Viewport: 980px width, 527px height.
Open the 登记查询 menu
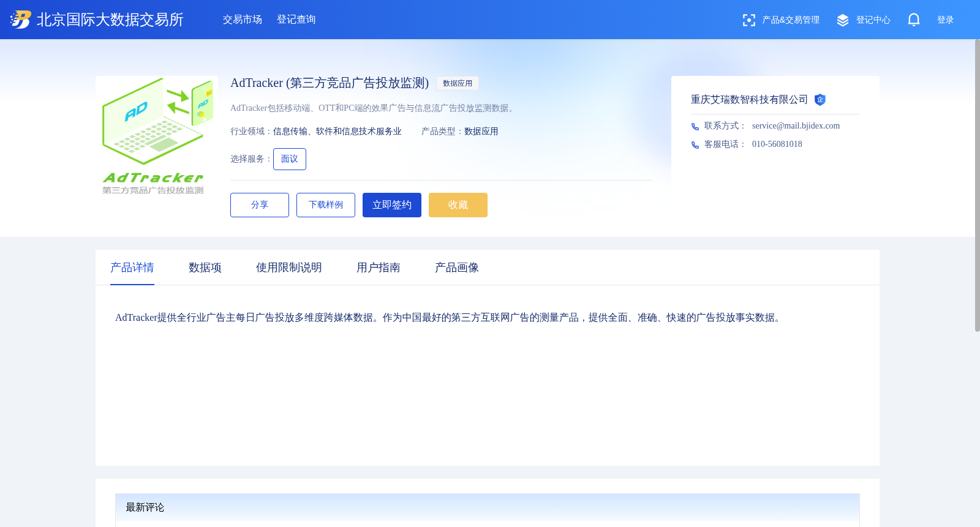pyautogui.click(x=296, y=20)
